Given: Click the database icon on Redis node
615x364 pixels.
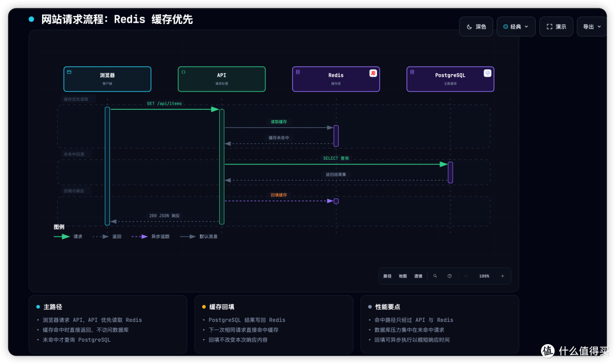Looking at the screenshot, I should [x=298, y=72].
